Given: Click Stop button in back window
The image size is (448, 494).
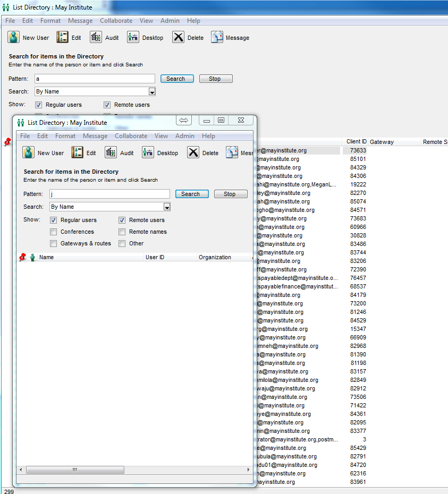Looking at the screenshot, I should [216, 79].
